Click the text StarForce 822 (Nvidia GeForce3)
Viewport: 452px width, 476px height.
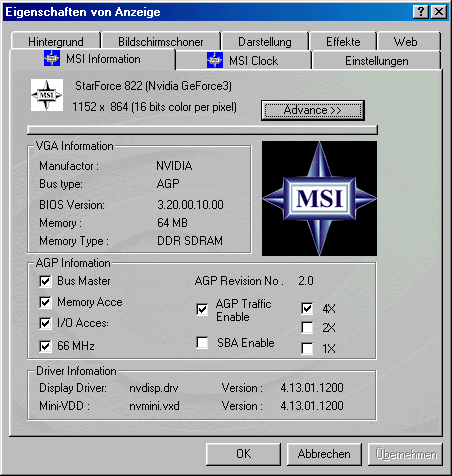[x=153, y=86]
